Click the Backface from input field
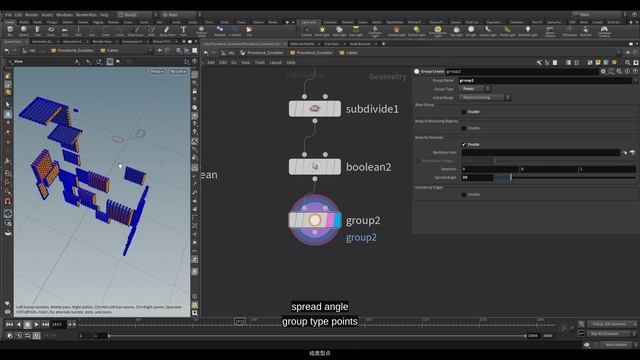Screen dimensions: 640x360 (x=540, y=152)
